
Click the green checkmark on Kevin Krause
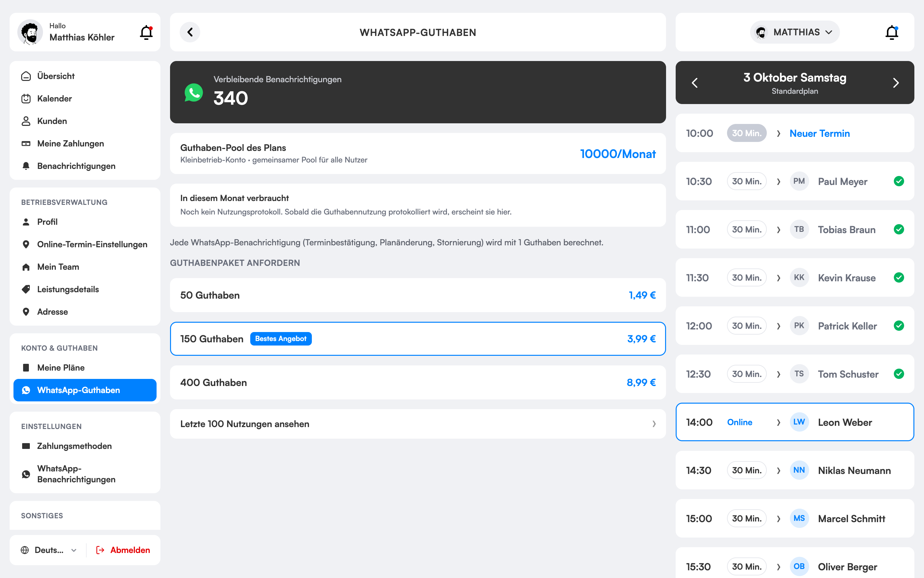coord(899,277)
